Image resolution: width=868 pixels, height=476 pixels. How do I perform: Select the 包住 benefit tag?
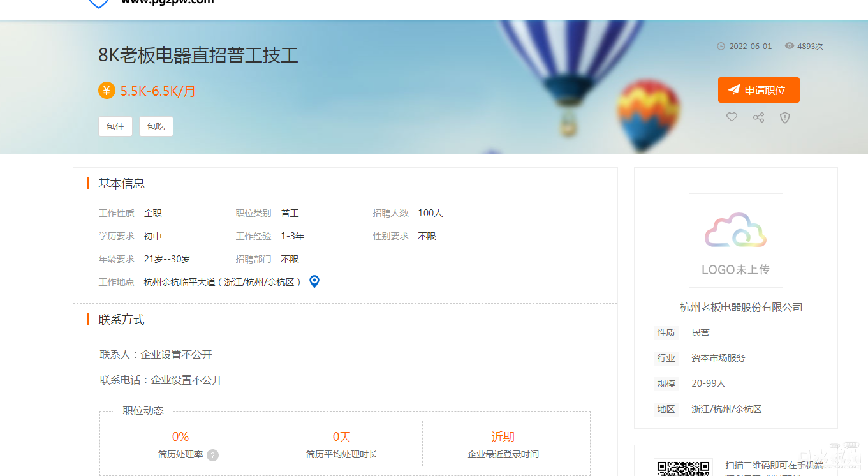115,126
